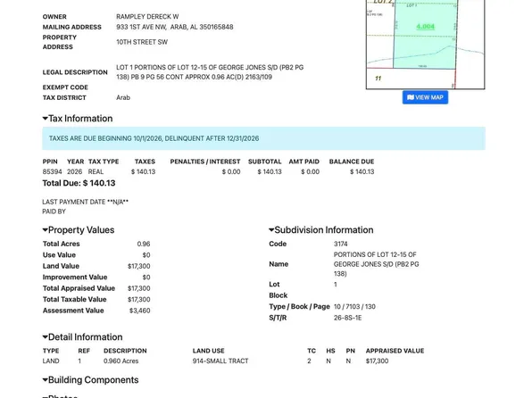Click the Total Due $ 140.13 text
532x398 pixels.
tap(79, 183)
